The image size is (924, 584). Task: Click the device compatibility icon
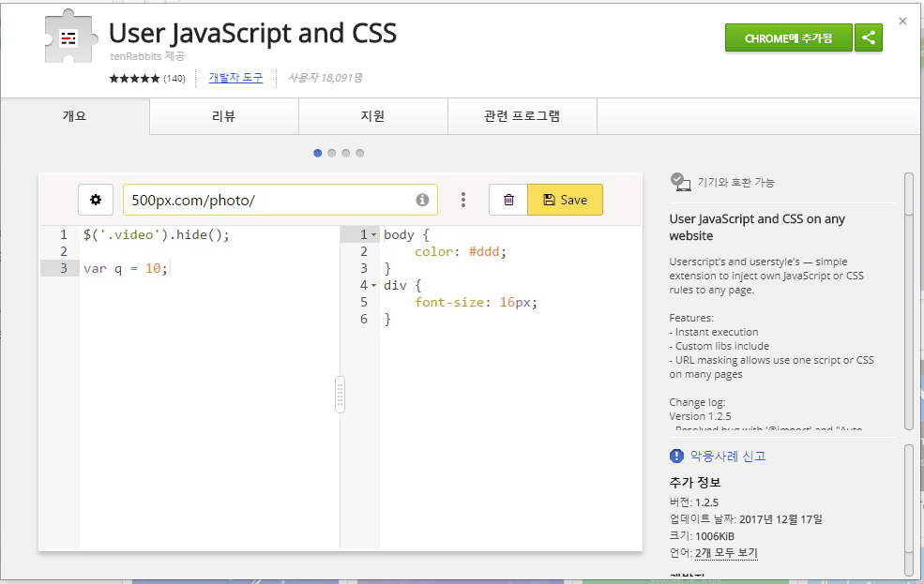680,182
